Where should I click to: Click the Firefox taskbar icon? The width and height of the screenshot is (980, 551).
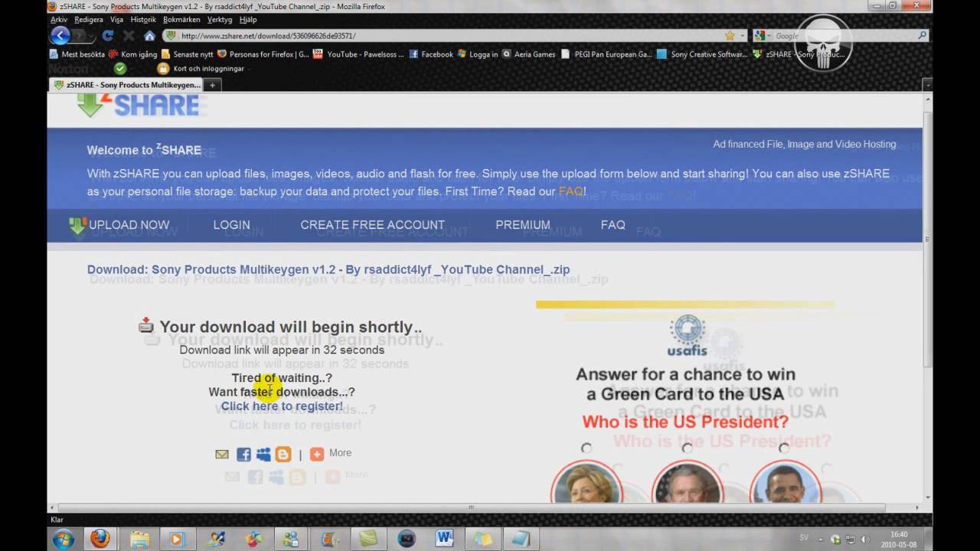(x=100, y=539)
